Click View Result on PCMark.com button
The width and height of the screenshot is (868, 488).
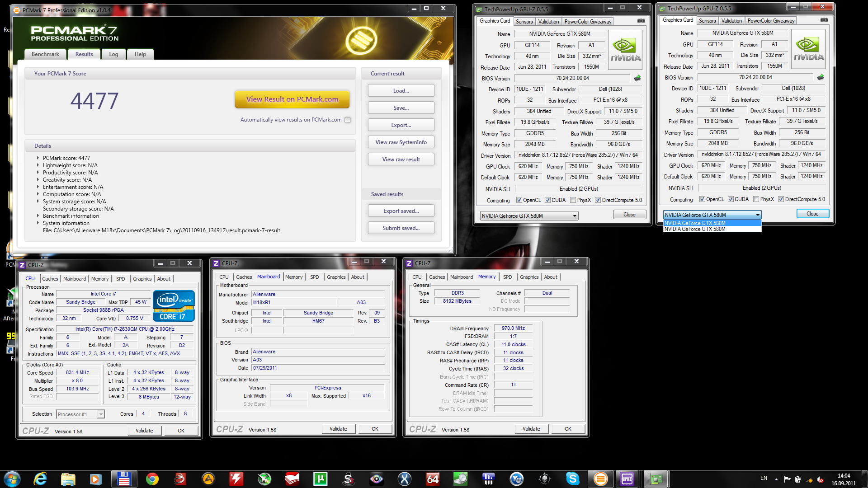pyautogui.click(x=292, y=99)
